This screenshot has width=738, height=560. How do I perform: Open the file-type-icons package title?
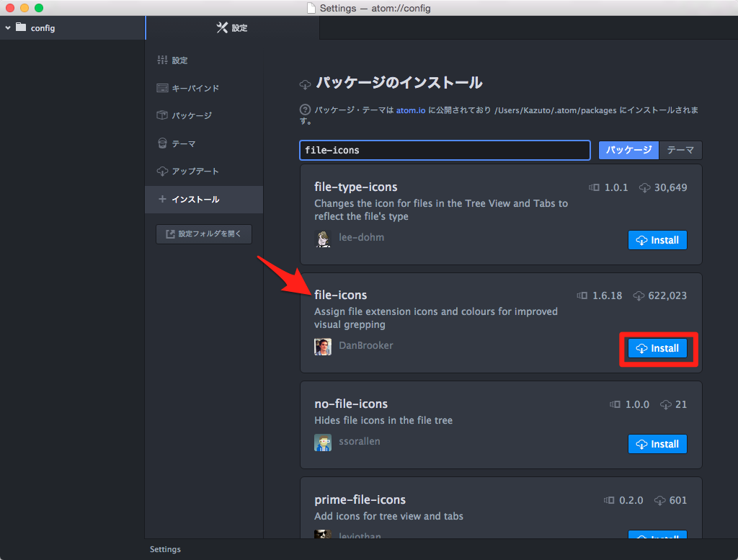point(356,187)
